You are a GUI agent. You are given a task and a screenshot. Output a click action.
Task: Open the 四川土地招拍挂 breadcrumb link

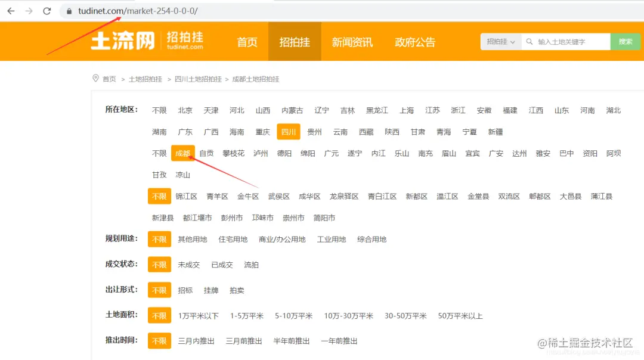coord(198,78)
